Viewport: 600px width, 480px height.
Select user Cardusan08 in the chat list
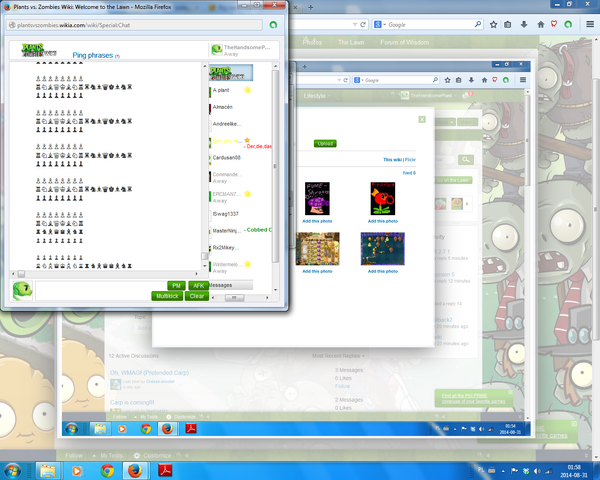pos(227,157)
